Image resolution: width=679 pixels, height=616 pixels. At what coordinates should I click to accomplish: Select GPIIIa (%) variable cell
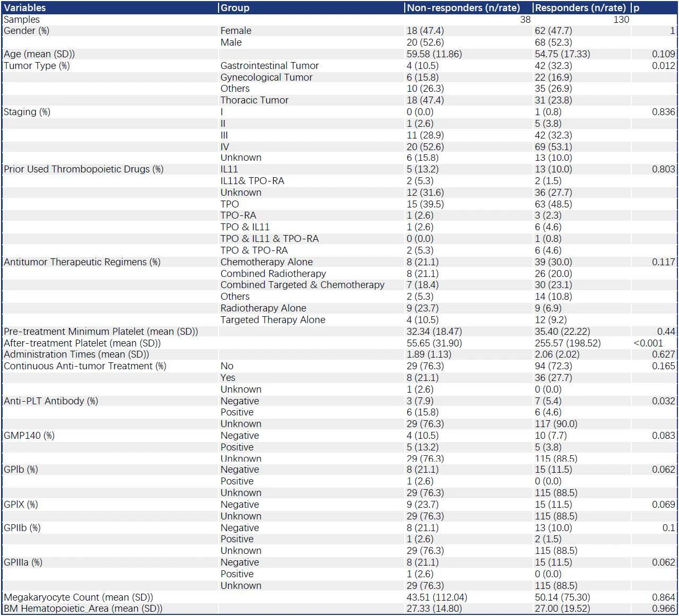point(23,562)
